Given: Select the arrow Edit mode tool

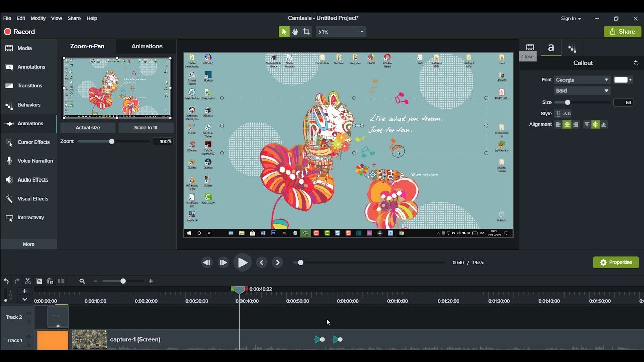Looking at the screenshot, I should coord(284,32).
